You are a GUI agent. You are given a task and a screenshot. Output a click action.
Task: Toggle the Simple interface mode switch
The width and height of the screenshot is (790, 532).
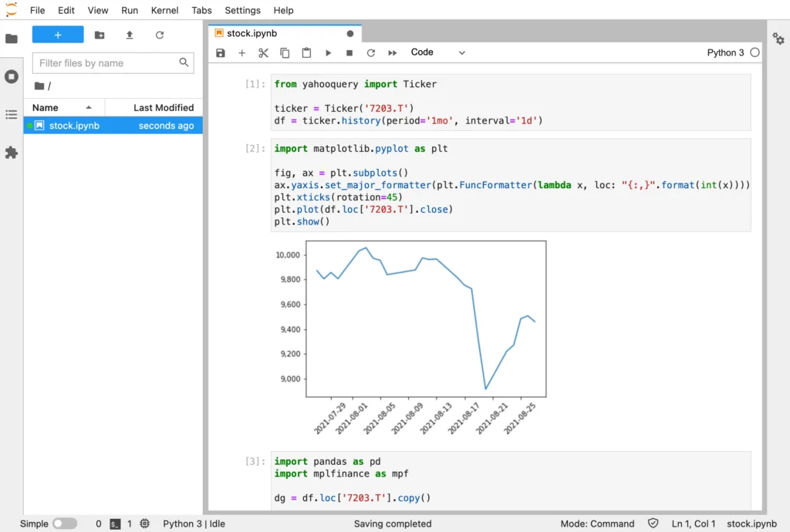pyautogui.click(x=65, y=524)
